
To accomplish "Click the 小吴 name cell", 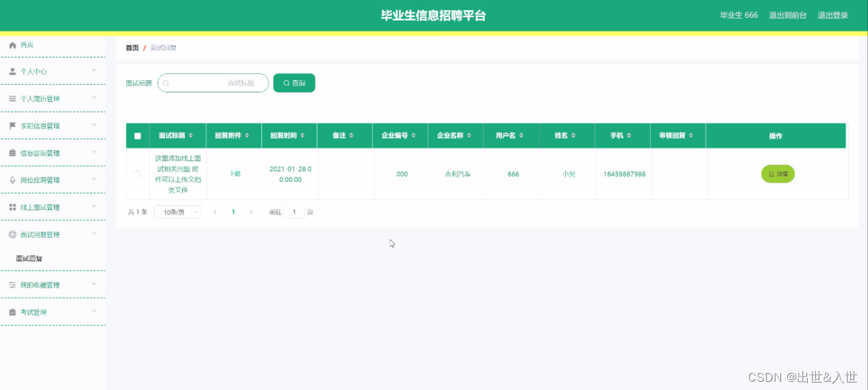I will 569,174.
